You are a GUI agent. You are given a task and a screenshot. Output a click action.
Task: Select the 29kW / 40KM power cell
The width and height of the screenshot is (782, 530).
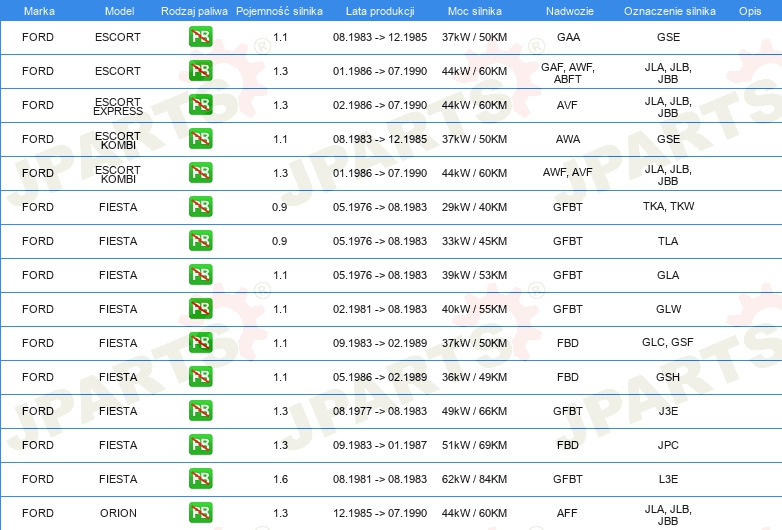[x=474, y=207]
